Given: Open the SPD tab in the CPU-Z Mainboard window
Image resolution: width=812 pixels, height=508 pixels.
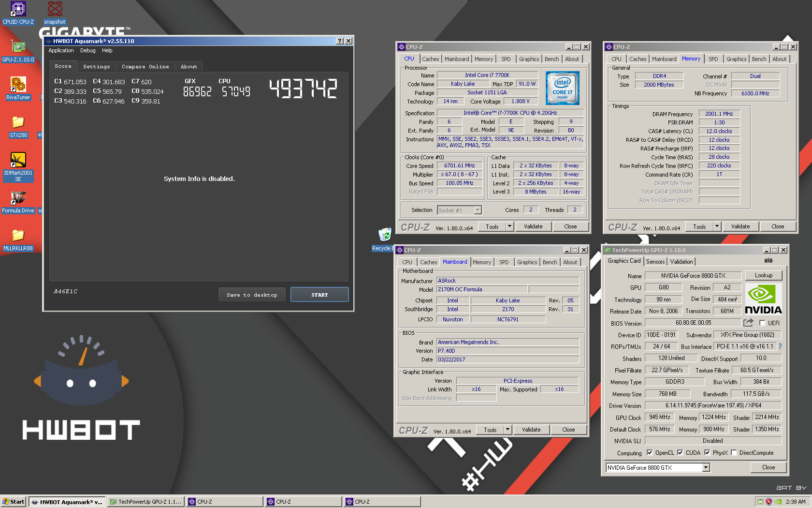Looking at the screenshot, I should pyautogui.click(x=504, y=262).
